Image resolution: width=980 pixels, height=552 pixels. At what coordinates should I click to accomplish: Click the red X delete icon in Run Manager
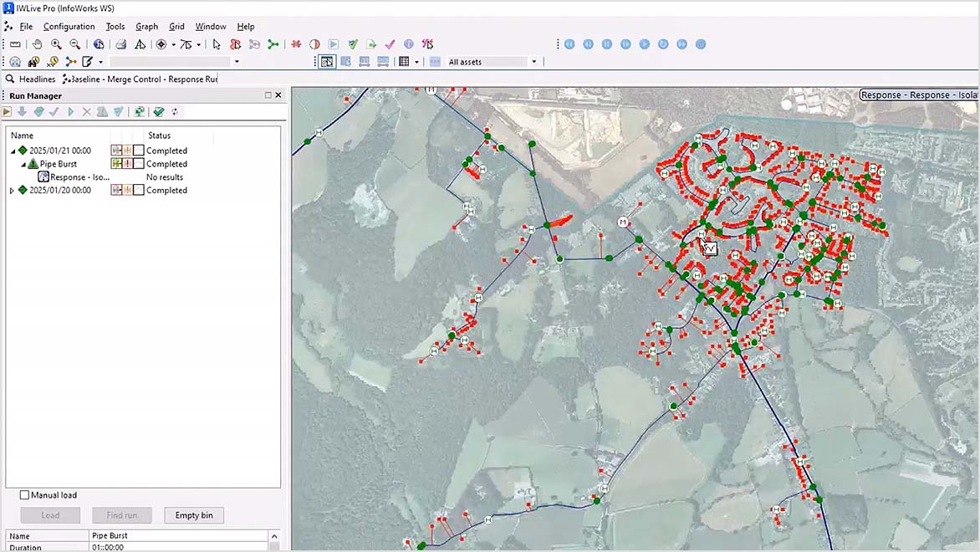[86, 111]
